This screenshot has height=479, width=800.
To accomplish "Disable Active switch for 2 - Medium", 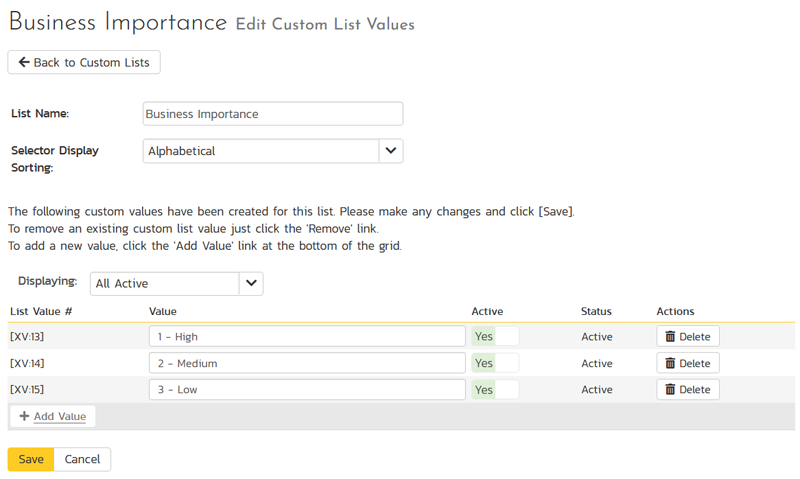I will (x=495, y=364).
